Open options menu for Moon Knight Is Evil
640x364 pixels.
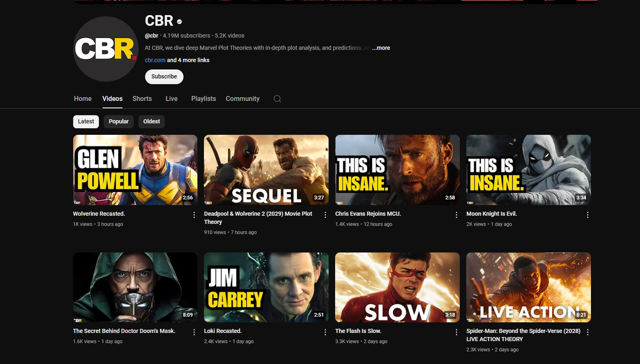(x=588, y=215)
